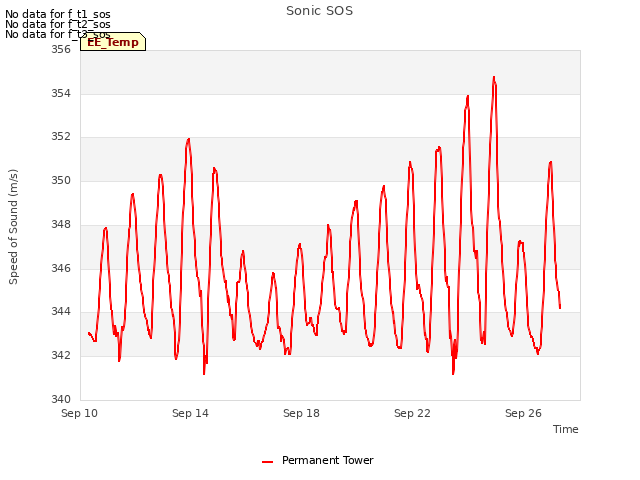The height and width of the screenshot is (480, 640).
Task: Click the 342 y-axis tick label
Action: 61,356
